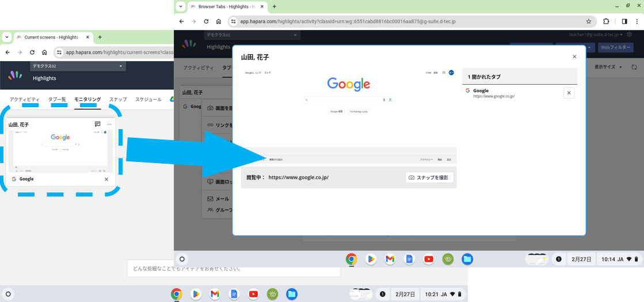
Task: Go back in right browser window
Action: [x=181, y=21]
